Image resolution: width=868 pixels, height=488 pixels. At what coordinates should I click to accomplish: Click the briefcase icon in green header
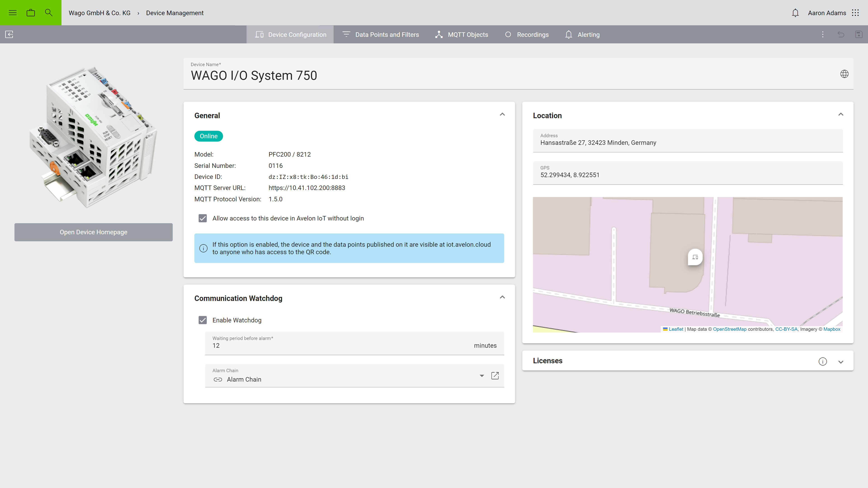(x=31, y=13)
